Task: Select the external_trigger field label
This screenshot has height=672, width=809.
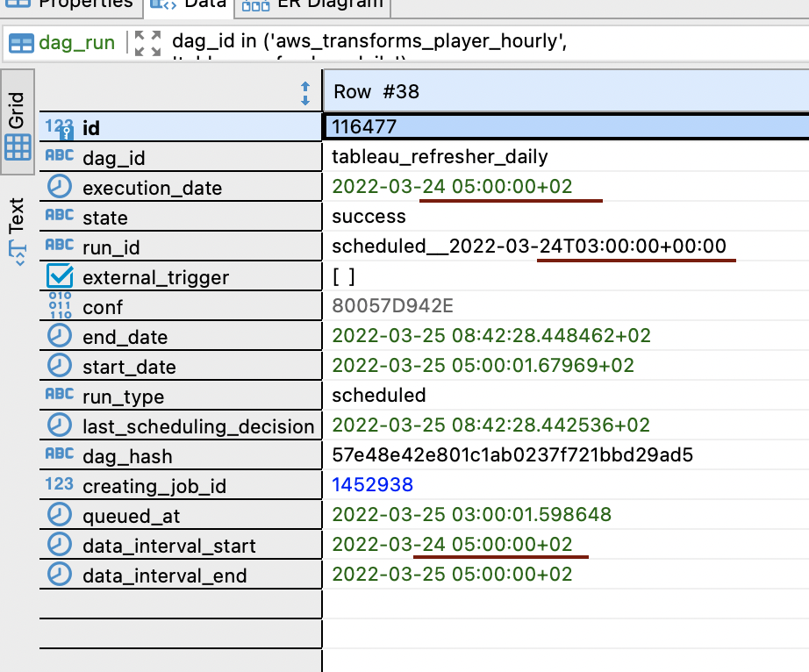Action: pos(156,277)
